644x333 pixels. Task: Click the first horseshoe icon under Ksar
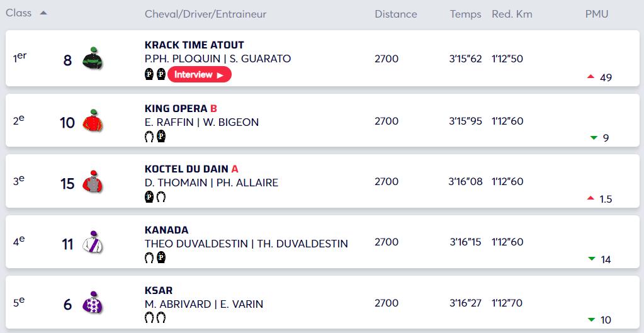149,319
